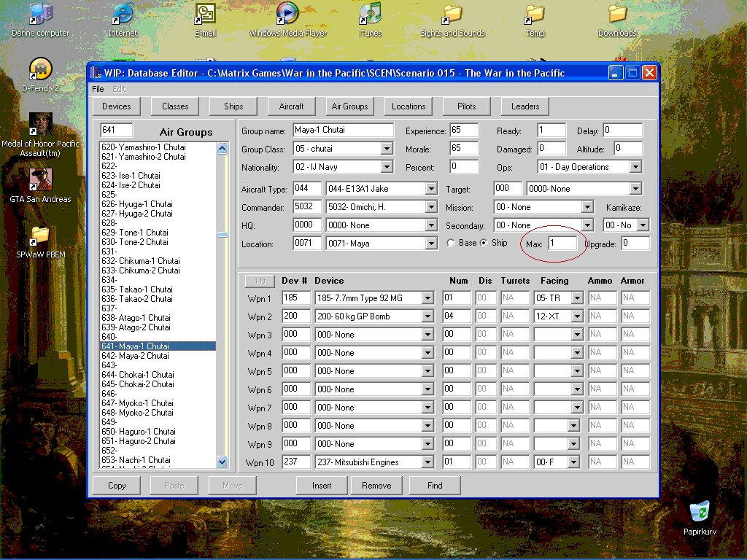Open the File menu

(x=98, y=89)
